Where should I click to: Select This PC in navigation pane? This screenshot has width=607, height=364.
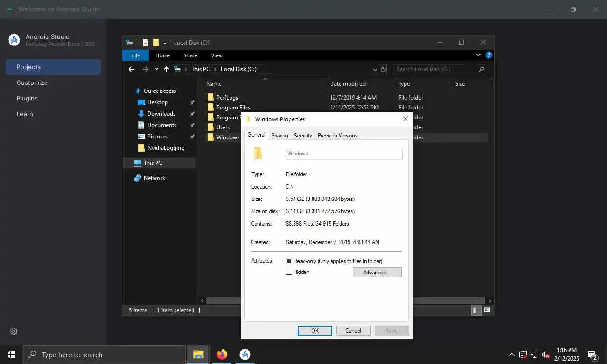(x=153, y=163)
